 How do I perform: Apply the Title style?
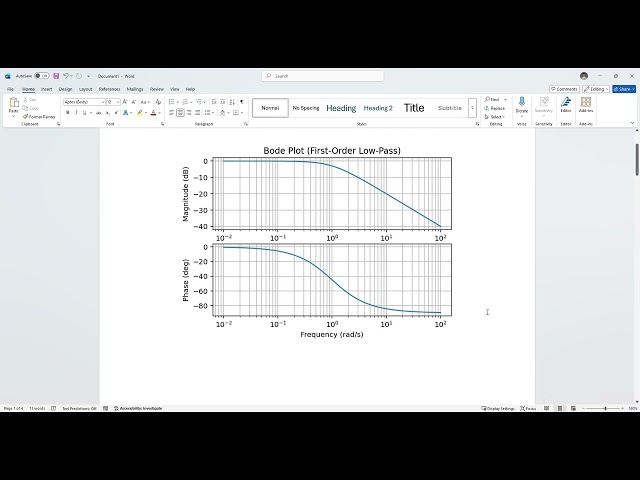[414, 108]
